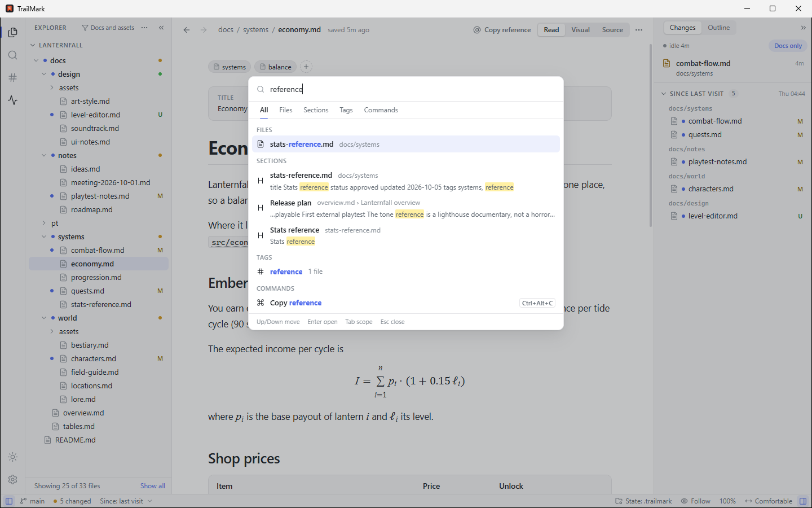
Task: Open the search icon in activity bar
Action: coord(12,55)
